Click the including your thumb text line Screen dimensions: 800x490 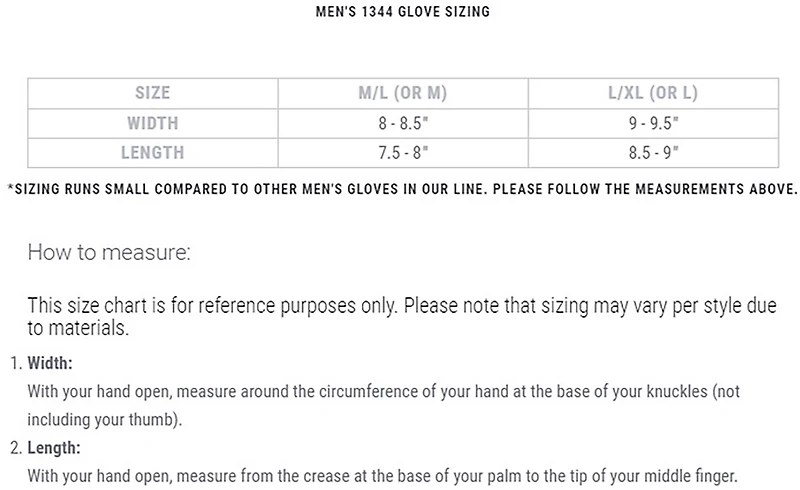click(x=105, y=420)
